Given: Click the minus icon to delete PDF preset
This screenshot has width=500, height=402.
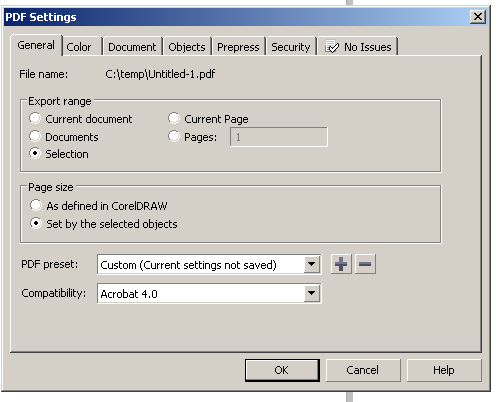Looking at the screenshot, I should (x=365, y=264).
